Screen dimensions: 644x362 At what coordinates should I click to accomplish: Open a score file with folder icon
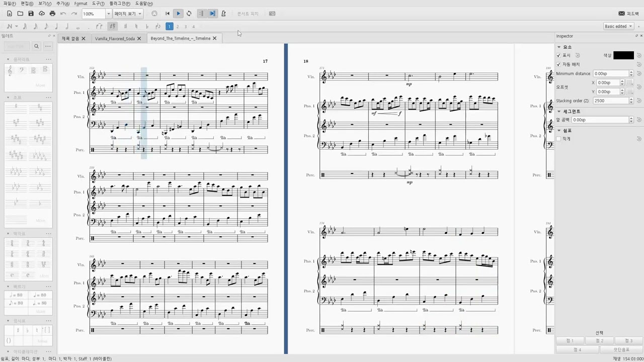(x=20, y=14)
